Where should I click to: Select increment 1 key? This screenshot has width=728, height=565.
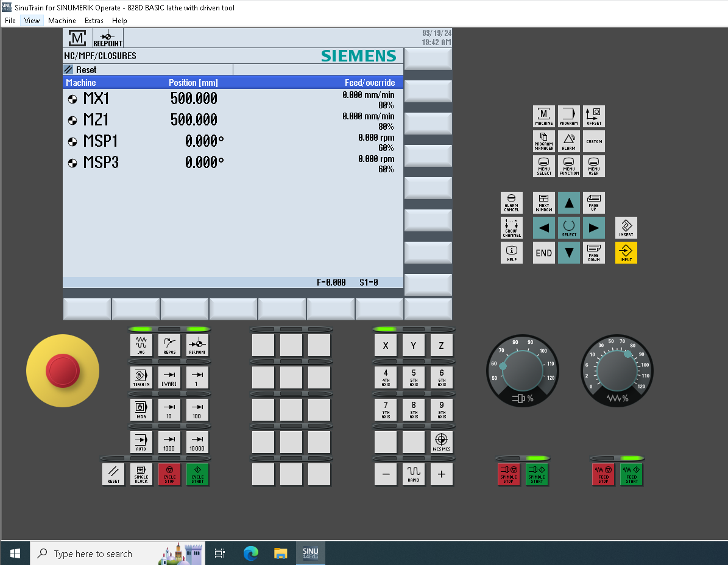(197, 377)
